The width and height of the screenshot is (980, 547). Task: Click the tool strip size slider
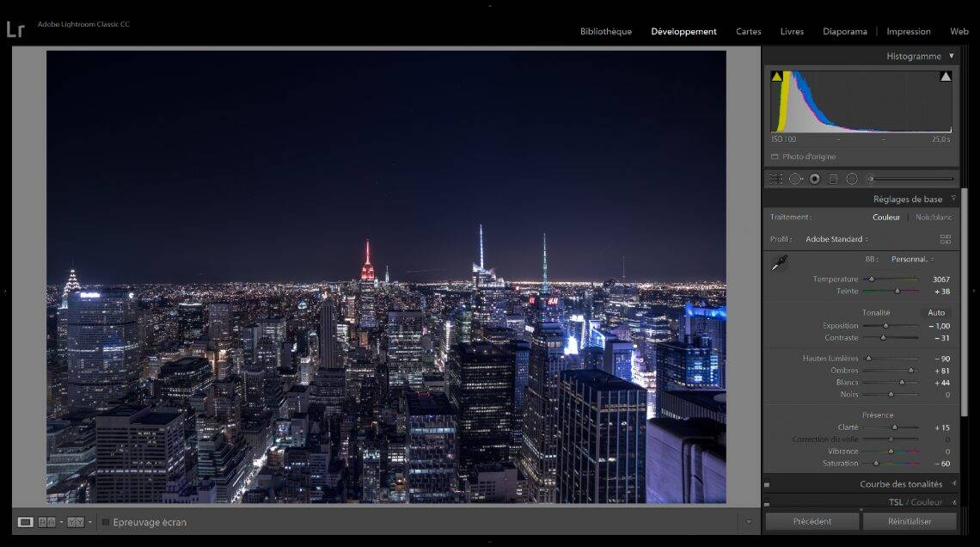pos(910,179)
